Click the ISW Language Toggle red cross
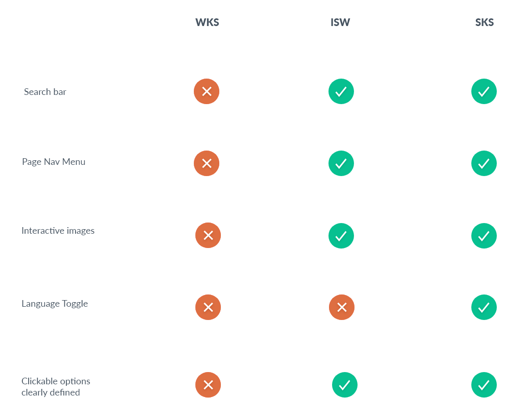The image size is (532, 419). [342, 307]
